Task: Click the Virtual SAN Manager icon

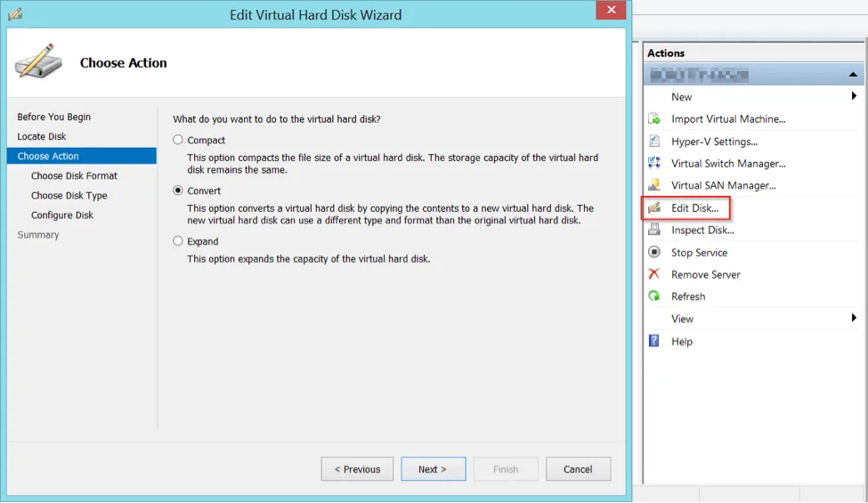Action: coord(654,185)
